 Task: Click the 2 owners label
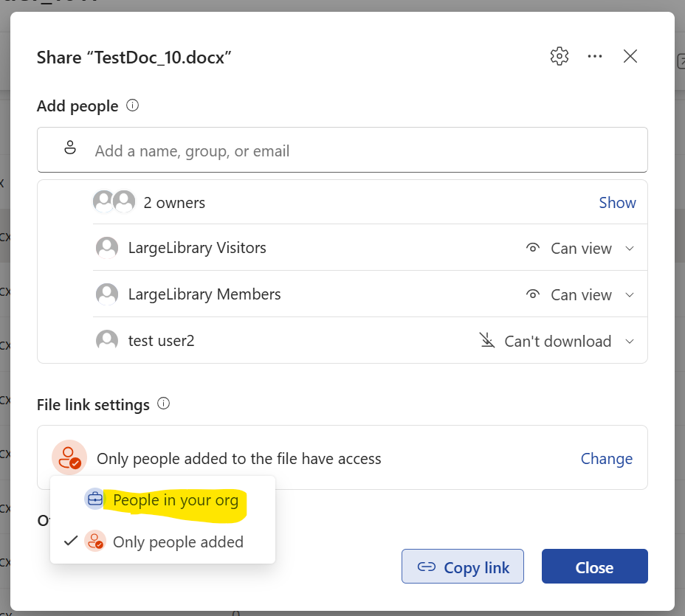pyautogui.click(x=174, y=203)
